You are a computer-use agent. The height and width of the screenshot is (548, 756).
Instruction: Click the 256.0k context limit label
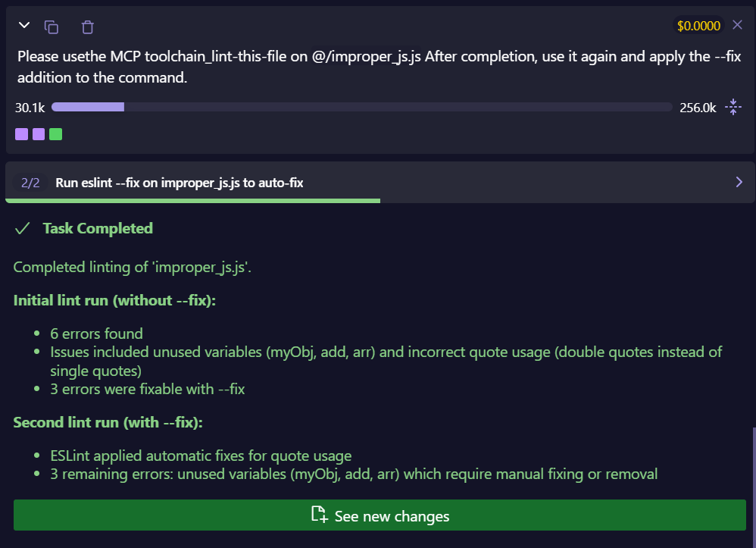point(698,108)
